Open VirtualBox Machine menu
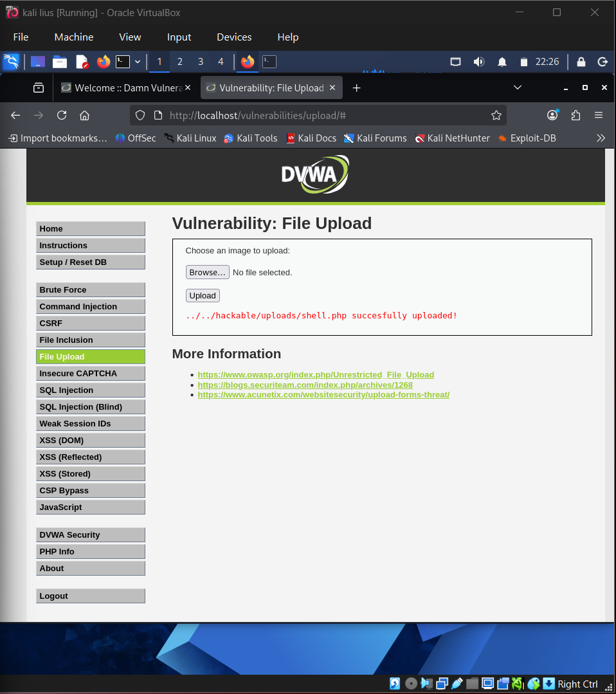The height and width of the screenshot is (694, 616). tap(74, 37)
